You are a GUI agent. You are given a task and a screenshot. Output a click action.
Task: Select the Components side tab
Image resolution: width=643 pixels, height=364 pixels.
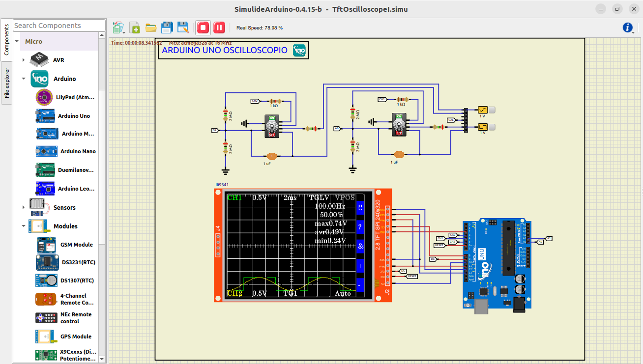(7, 40)
